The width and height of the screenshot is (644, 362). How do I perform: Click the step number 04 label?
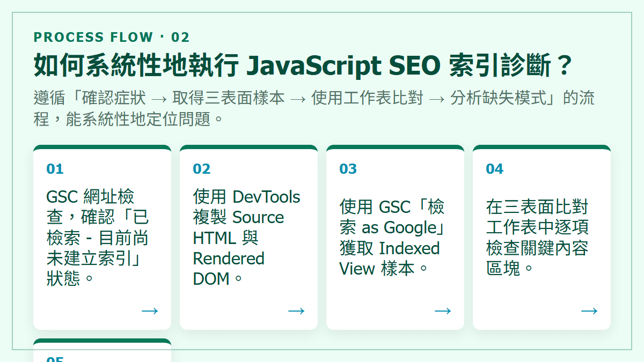(x=494, y=169)
